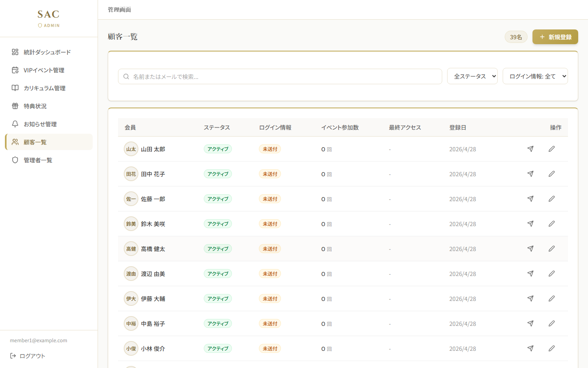The image size is (588, 368).
Task: Send login info to 中島 裕子
Action: (x=530, y=323)
